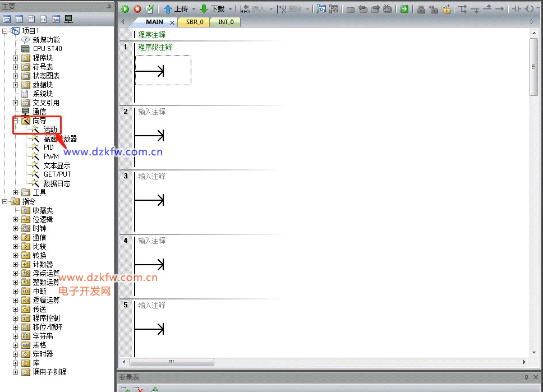This screenshot has width=543, height=392.
Task: Switch to the INT_0 tab
Action: point(226,22)
